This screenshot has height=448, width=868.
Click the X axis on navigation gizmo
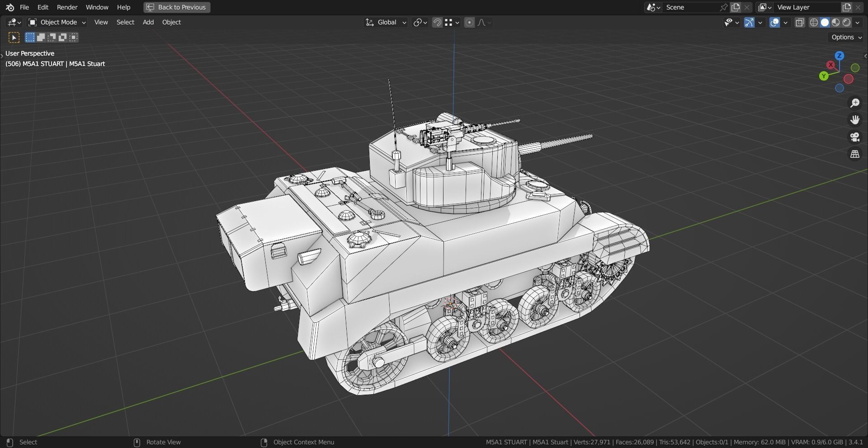(831, 65)
